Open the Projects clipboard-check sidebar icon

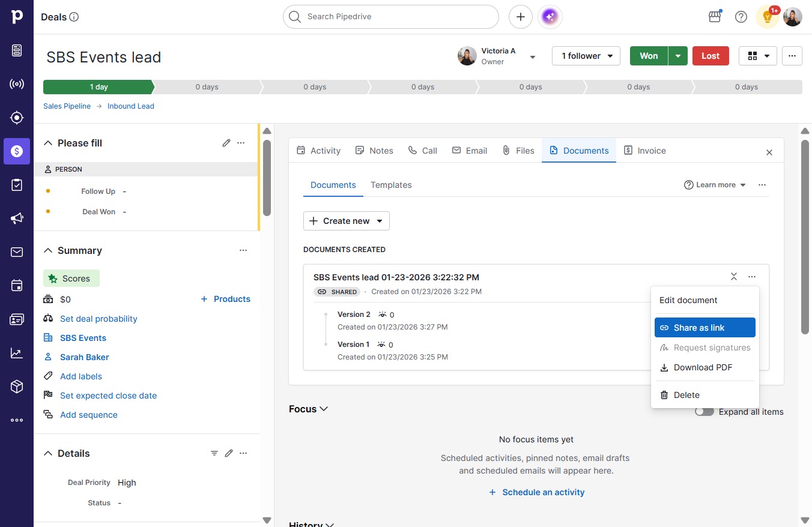(x=17, y=185)
